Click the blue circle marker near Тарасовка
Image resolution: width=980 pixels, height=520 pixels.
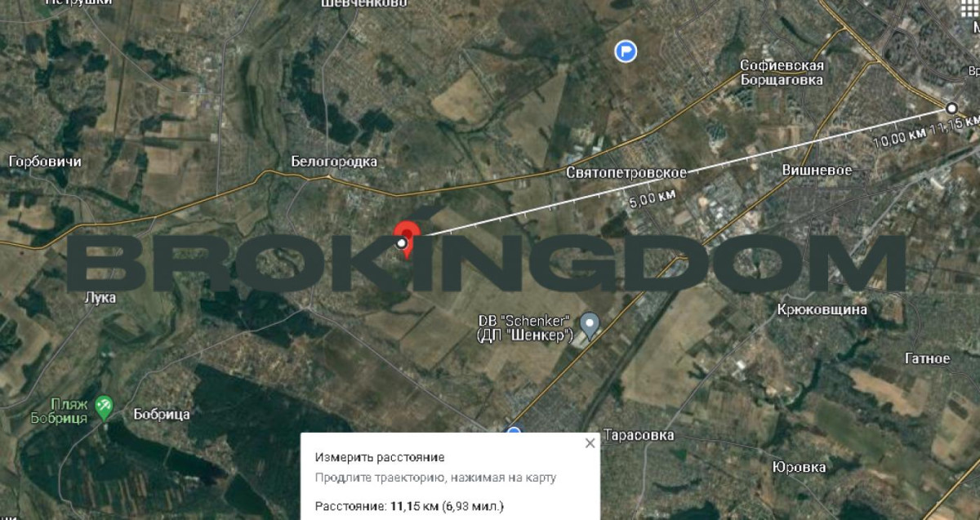(514, 433)
